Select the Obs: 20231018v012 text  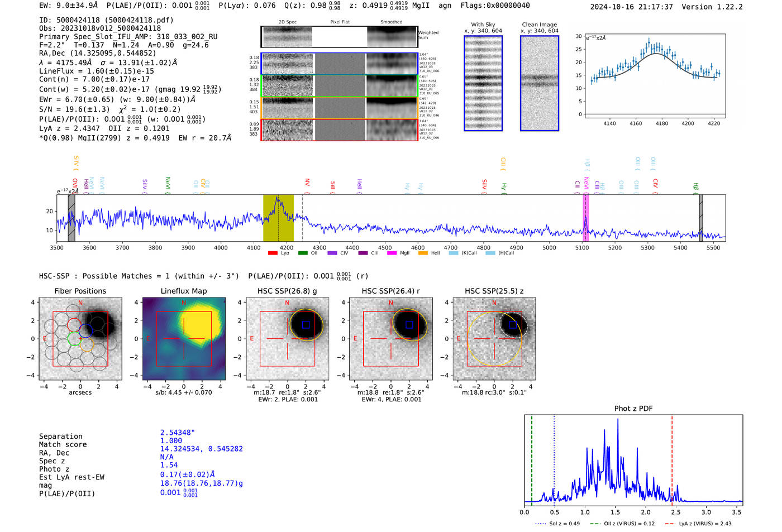point(100,28)
